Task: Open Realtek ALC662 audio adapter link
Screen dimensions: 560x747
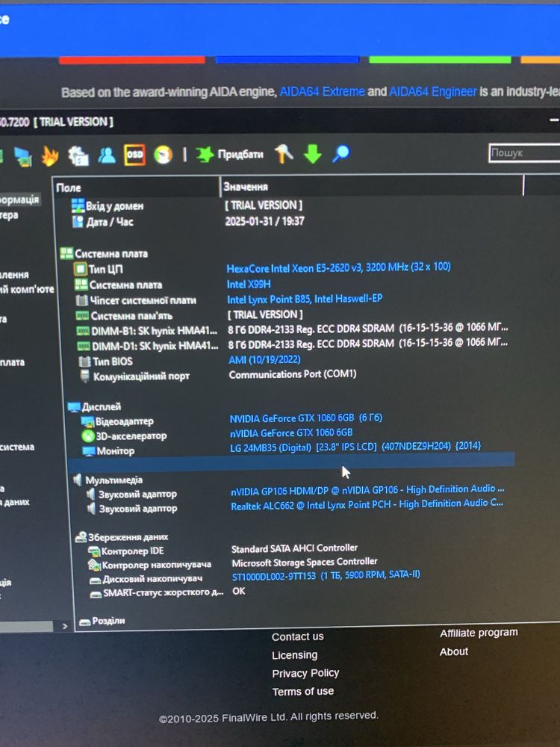Action: (x=367, y=504)
